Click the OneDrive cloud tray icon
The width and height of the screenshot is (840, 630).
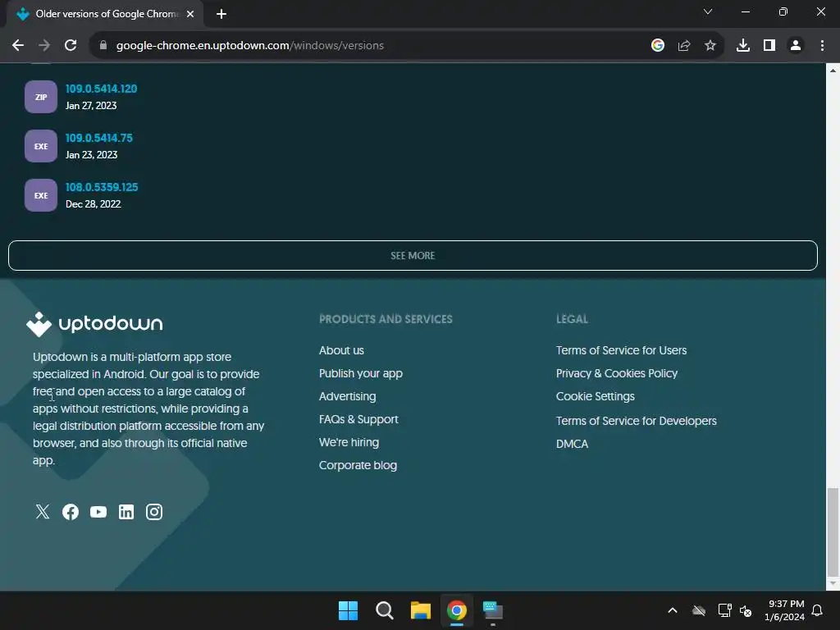(x=699, y=610)
